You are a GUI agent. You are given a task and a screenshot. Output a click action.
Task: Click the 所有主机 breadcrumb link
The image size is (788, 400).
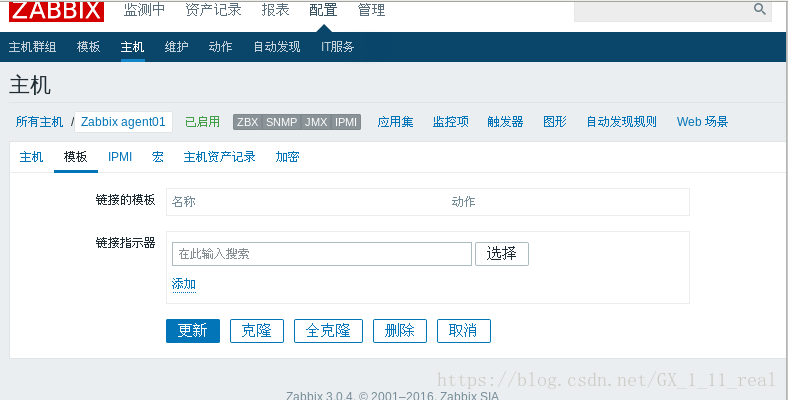39,122
